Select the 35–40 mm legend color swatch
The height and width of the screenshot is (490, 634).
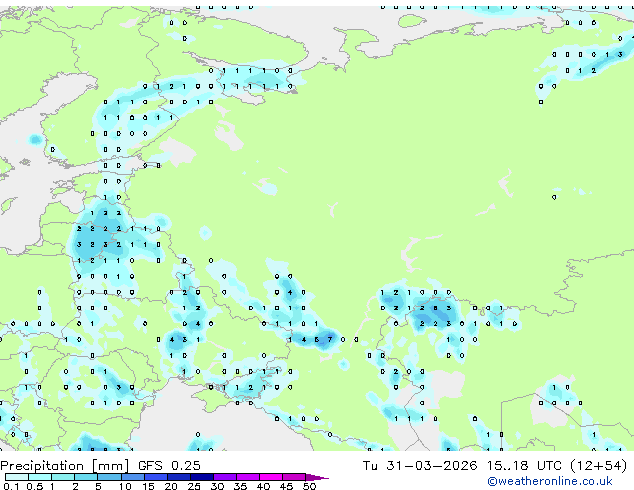(x=248, y=477)
